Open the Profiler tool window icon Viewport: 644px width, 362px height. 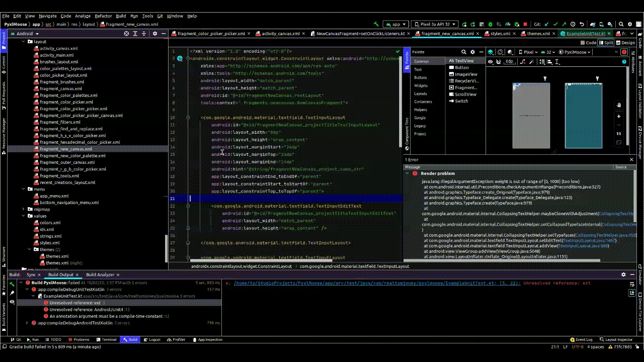point(177,339)
